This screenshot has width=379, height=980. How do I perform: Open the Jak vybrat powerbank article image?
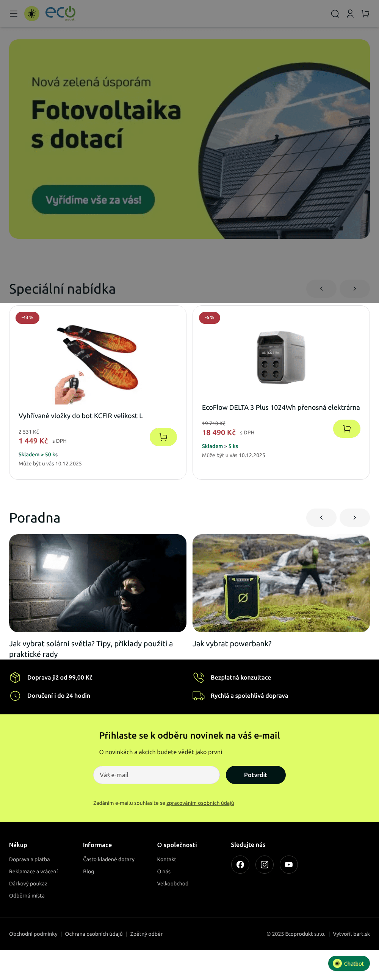click(x=281, y=583)
